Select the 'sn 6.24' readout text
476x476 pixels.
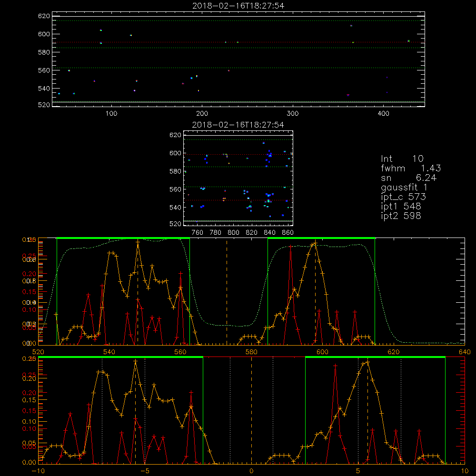point(408,178)
